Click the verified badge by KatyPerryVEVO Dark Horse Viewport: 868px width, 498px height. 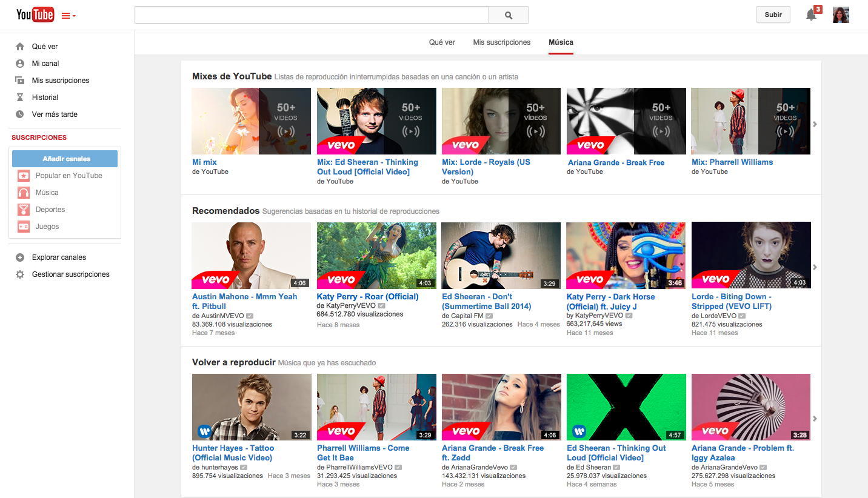click(629, 316)
